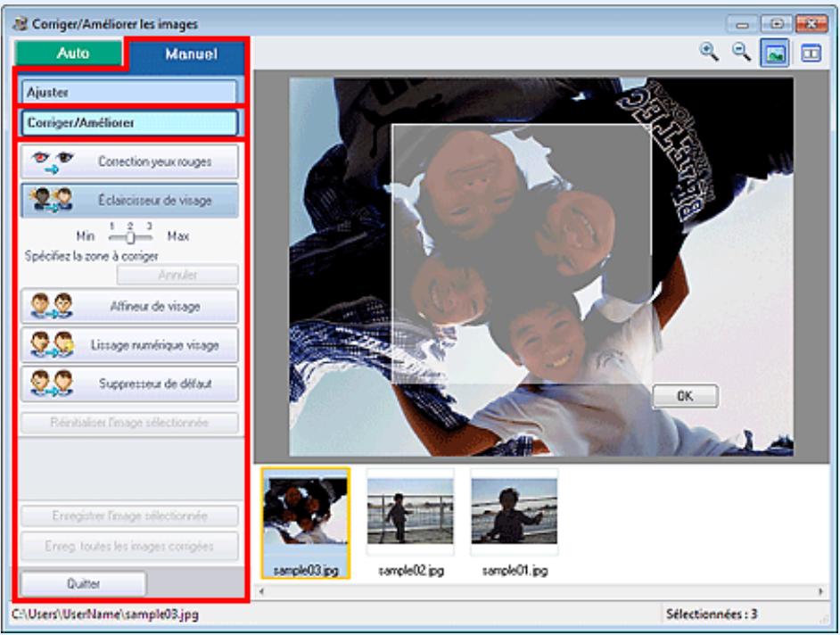The width and height of the screenshot is (840, 635).
Task: Switch to the Auto tab
Action: pyautogui.click(x=70, y=53)
